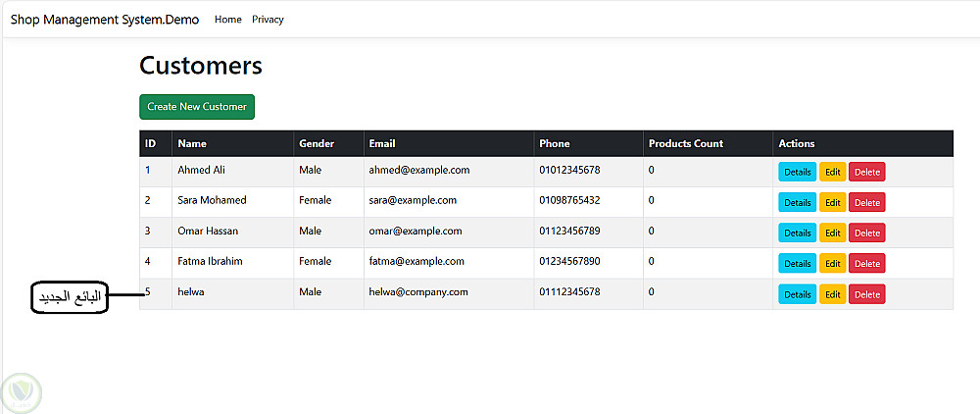Delete Fatma Ibrahim's record
980x414 pixels.
pos(866,263)
